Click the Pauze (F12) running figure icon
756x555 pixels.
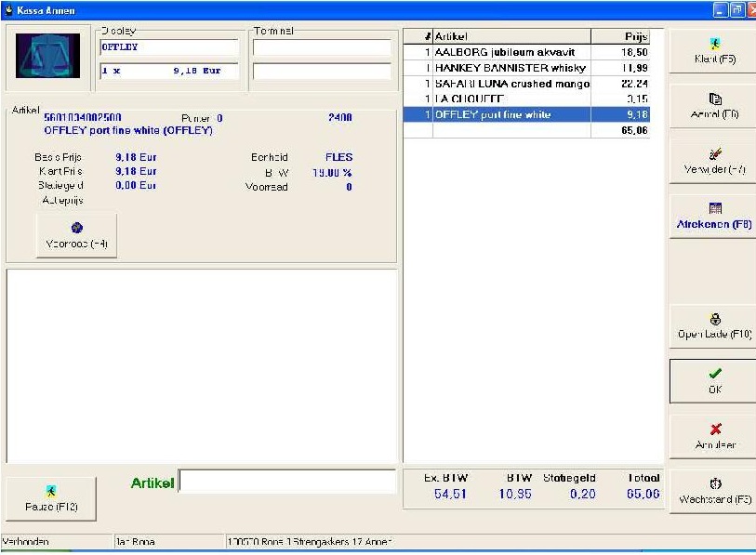tap(51, 491)
